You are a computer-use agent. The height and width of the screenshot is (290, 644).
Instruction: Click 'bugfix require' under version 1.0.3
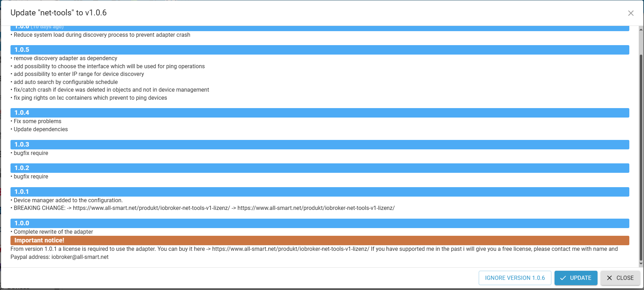pyautogui.click(x=29, y=153)
